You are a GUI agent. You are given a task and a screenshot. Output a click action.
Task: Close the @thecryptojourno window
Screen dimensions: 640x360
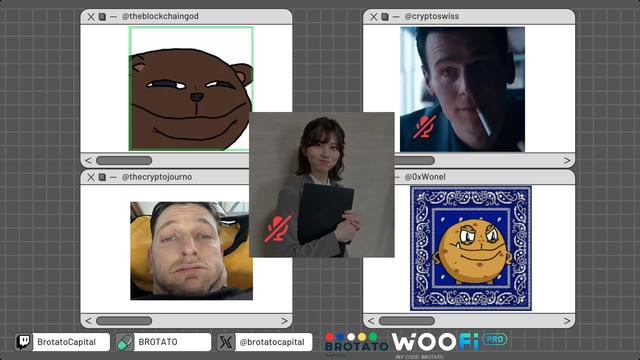coord(91,177)
